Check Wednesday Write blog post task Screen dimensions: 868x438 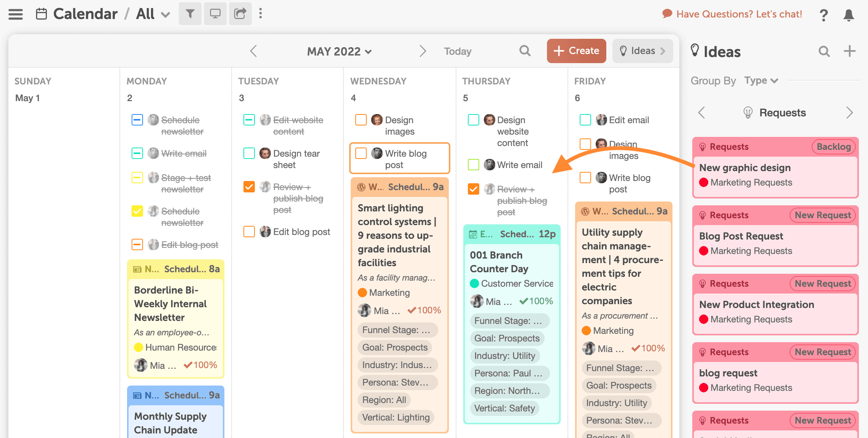361,153
